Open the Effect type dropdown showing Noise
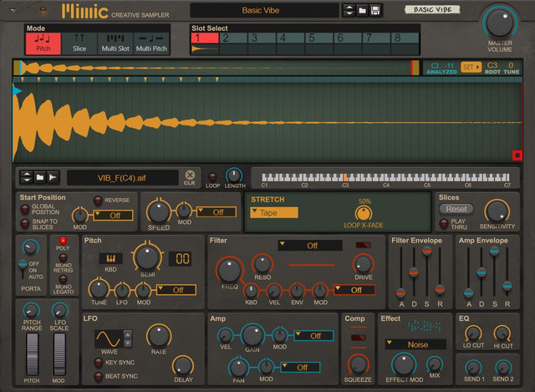This screenshot has height=392, width=535. coord(415,344)
